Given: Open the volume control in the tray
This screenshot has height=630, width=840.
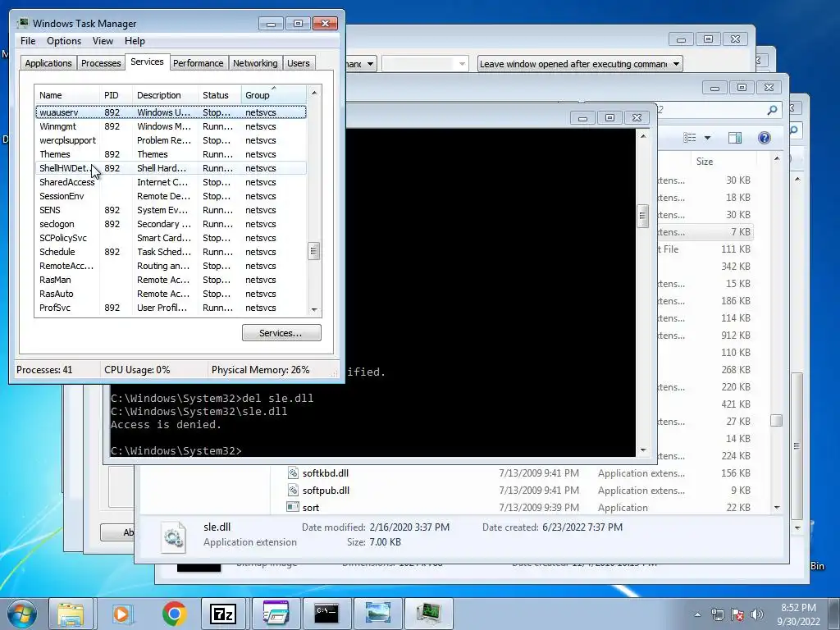Looking at the screenshot, I should pos(757,614).
